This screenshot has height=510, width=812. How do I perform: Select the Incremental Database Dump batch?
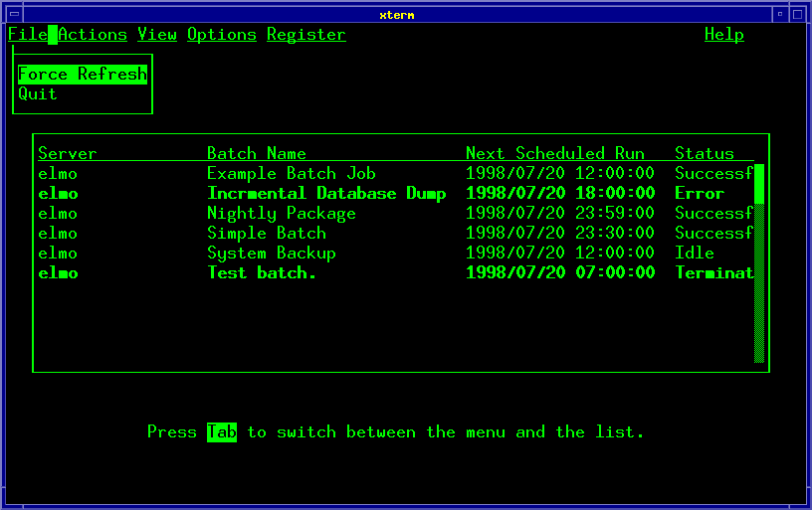point(325,194)
